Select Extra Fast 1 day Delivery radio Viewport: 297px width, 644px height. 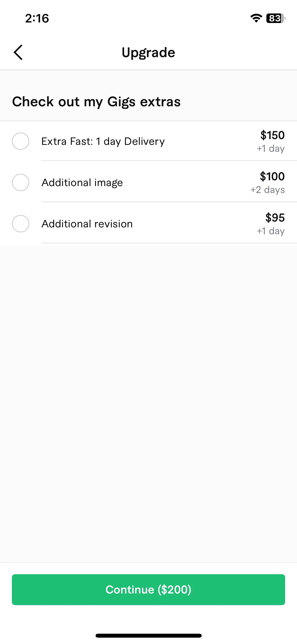tap(21, 141)
